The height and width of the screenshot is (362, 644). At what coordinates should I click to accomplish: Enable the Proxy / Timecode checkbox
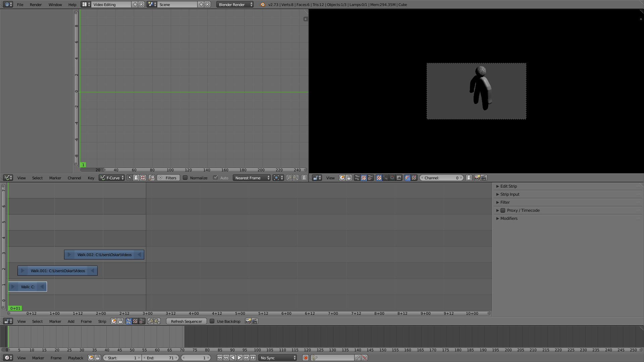[503, 210]
